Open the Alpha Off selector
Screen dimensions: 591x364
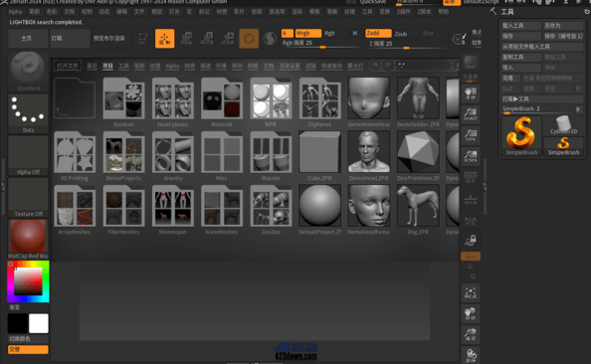pos(28,155)
